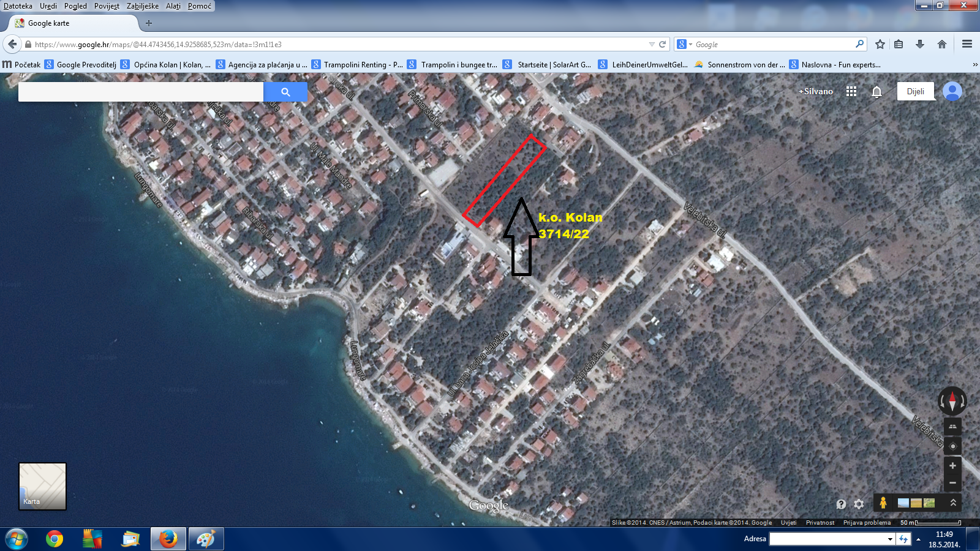
Task: Open the Startseite SolarArt bookmark
Action: 547,64
